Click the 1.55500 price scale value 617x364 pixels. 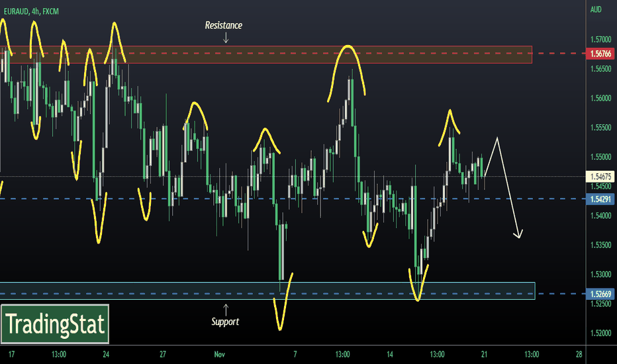click(x=601, y=128)
